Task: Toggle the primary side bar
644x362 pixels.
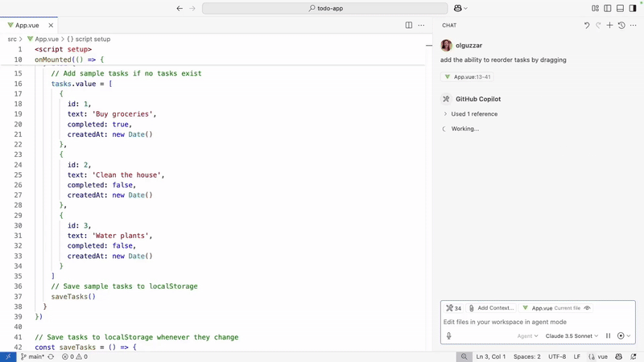Action: point(608,8)
